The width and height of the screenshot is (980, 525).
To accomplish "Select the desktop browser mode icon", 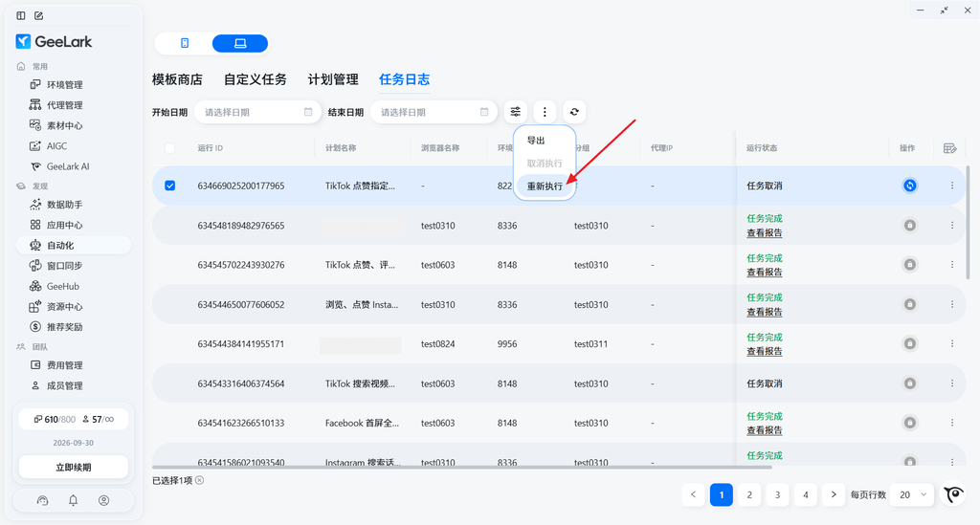I will click(x=240, y=43).
